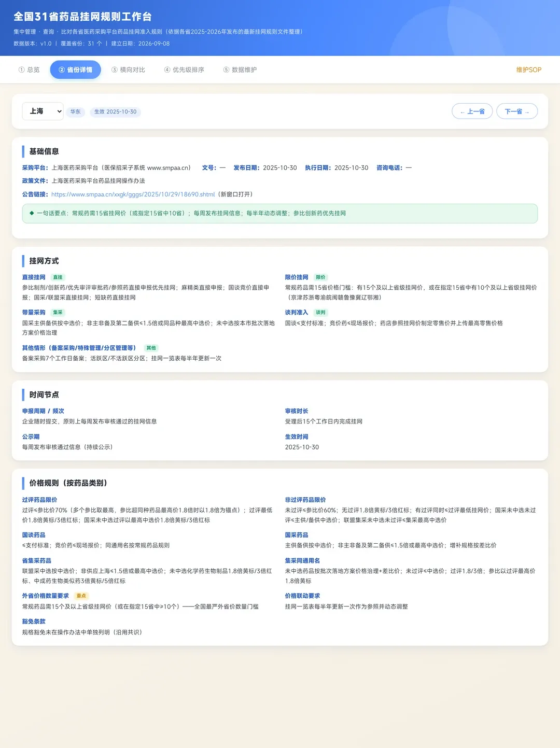Click the 过评药品限价 heading
This screenshot has width=560, height=748.
(39, 500)
